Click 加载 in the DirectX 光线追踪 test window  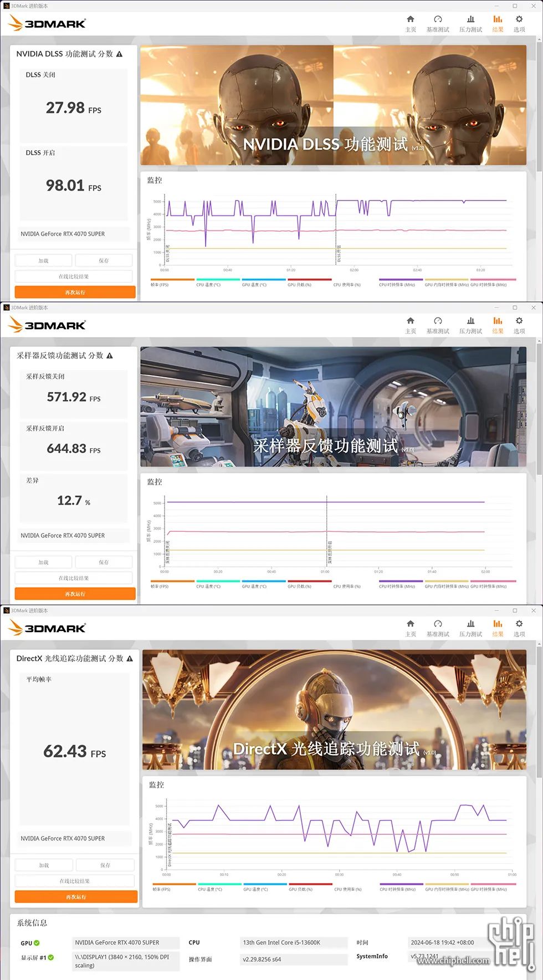(x=44, y=865)
